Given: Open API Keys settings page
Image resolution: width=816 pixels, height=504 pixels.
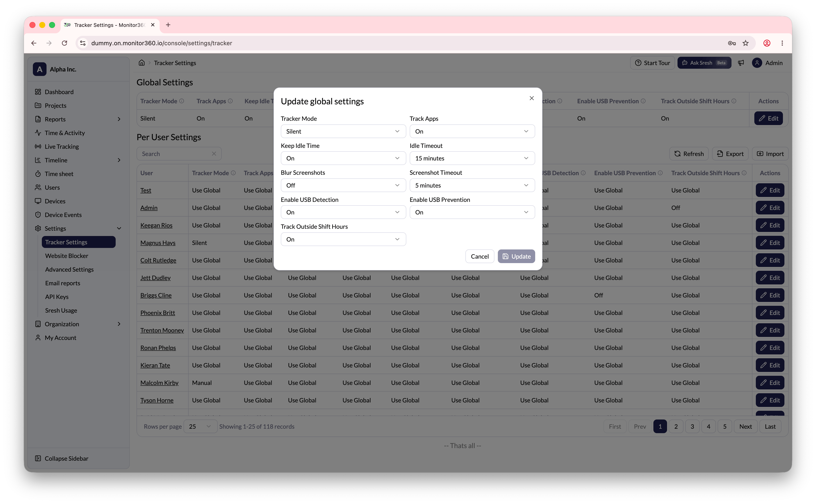Looking at the screenshot, I should (57, 297).
